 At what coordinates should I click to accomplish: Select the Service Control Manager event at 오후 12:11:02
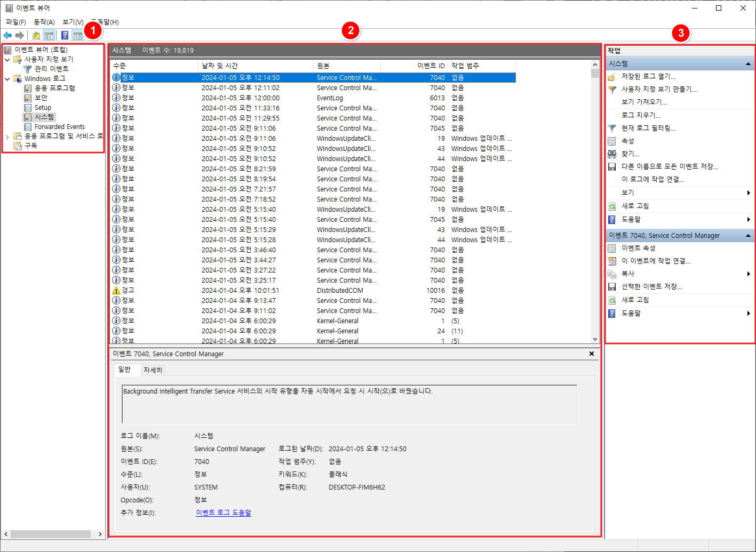(313, 87)
